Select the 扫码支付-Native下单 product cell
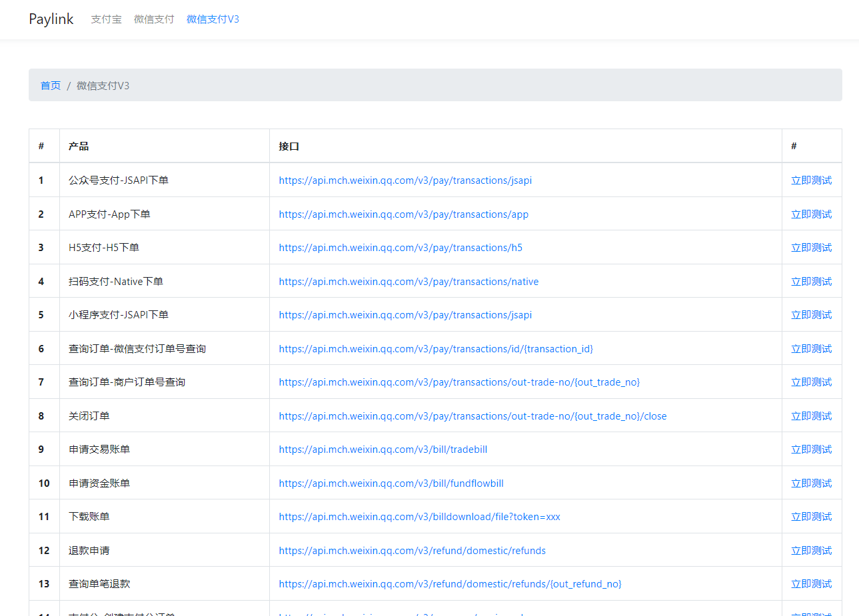Image resolution: width=859 pixels, height=616 pixels. point(165,282)
